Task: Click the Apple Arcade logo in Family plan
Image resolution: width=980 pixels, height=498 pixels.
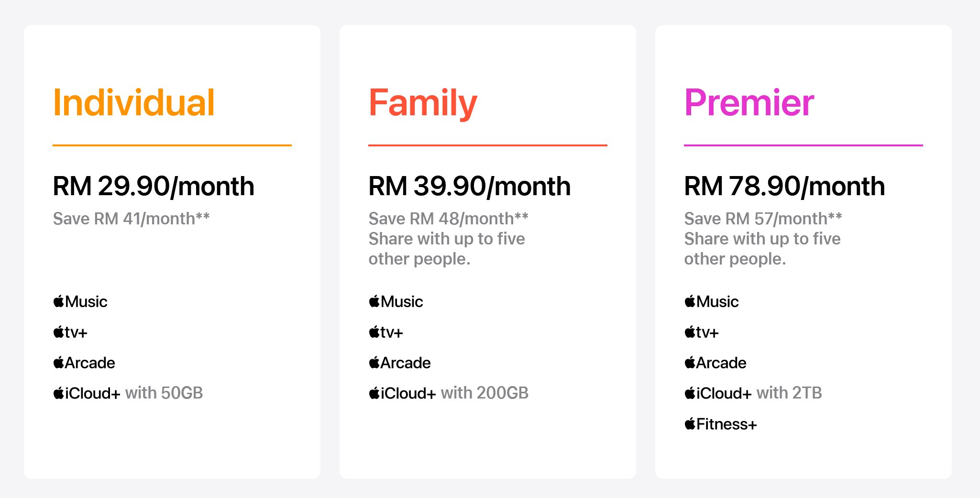Action: tap(400, 363)
